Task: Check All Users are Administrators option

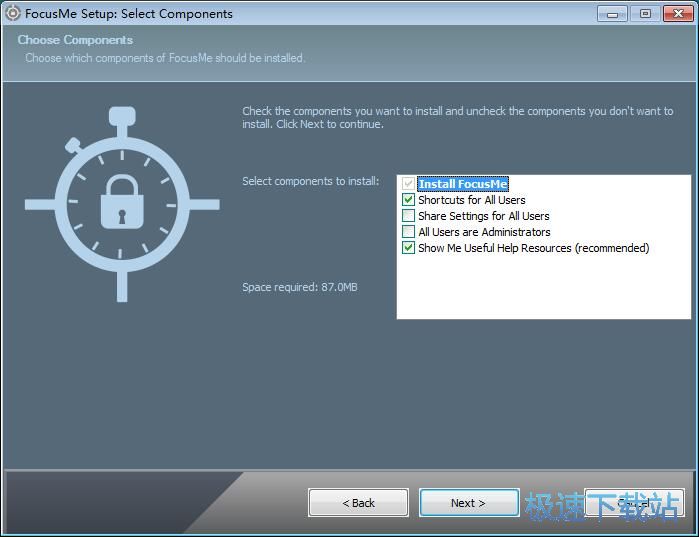Action: 408,232
